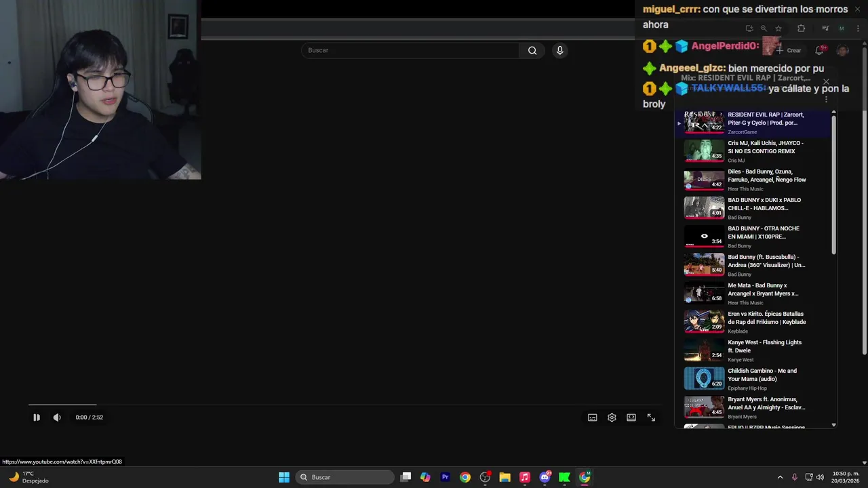The width and height of the screenshot is (868, 488).
Task: Open Premiere Pro from the taskbar
Action: 445,477
